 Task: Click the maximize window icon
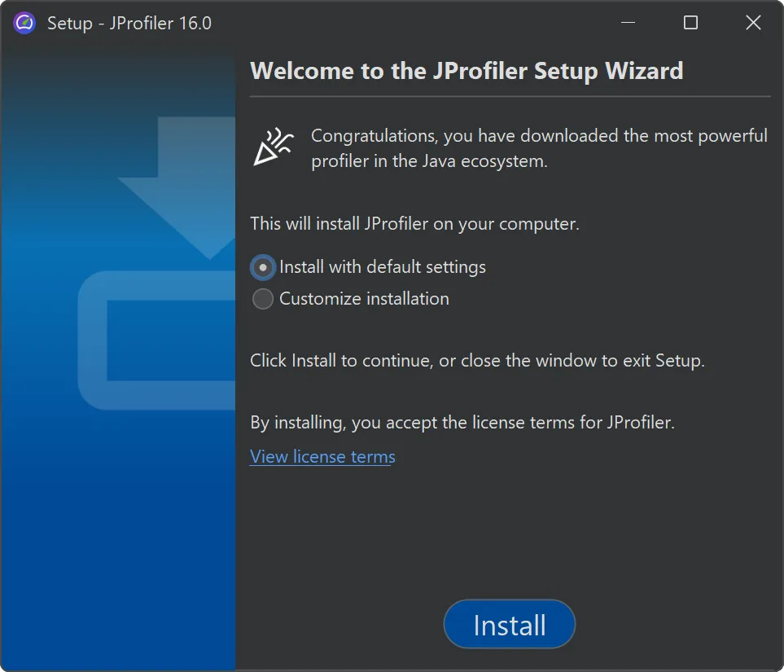tap(690, 22)
